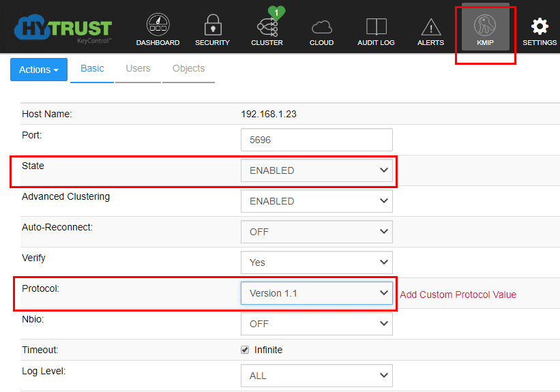Click the green heart cluster health badge
This screenshot has height=392, width=560.
(x=276, y=13)
